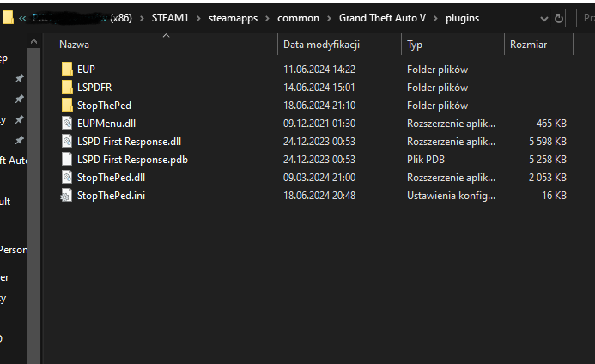Refresh the current folder view
Viewport: 595px width, 364px height.
[560, 17]
